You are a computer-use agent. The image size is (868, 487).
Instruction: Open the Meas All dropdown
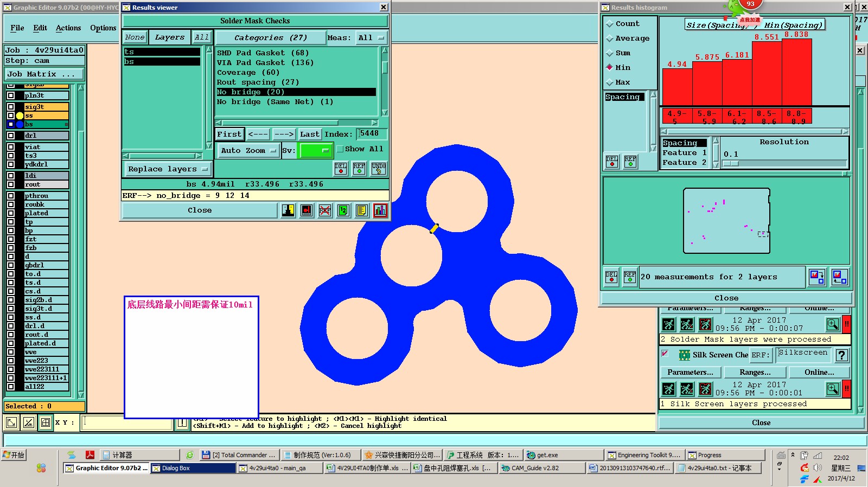point(371,38)
